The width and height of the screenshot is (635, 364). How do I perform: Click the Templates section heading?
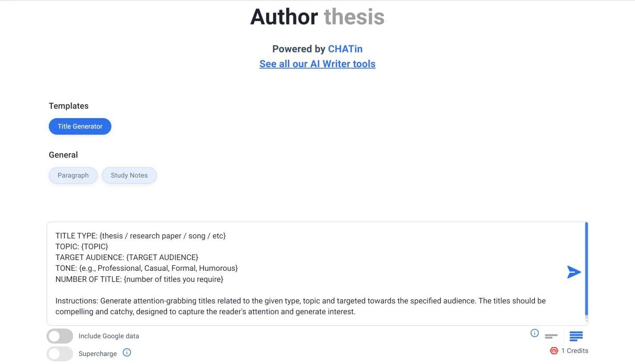(x=68, y=106)
